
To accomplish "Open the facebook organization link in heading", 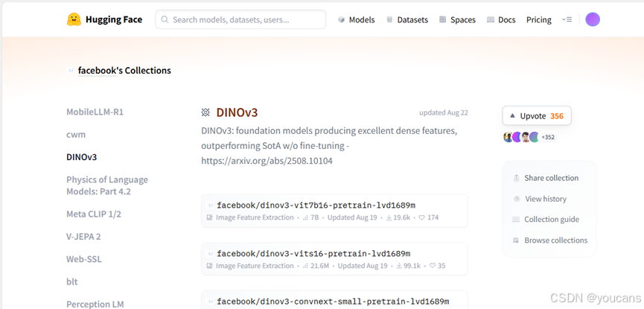I will tap(97, 71).
